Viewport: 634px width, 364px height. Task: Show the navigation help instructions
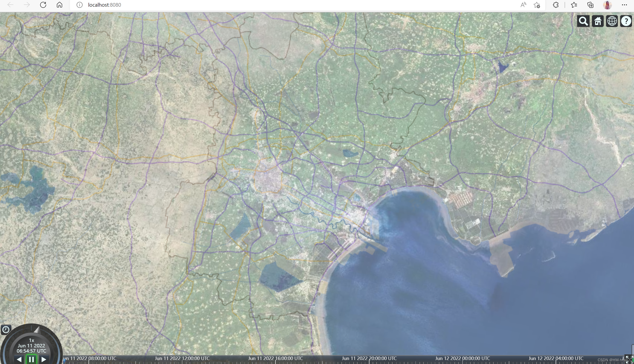(x=626, y=21)
